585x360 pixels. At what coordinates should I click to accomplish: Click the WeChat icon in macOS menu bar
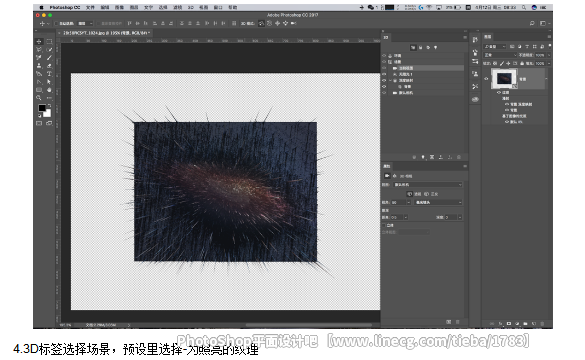[371, 7]
